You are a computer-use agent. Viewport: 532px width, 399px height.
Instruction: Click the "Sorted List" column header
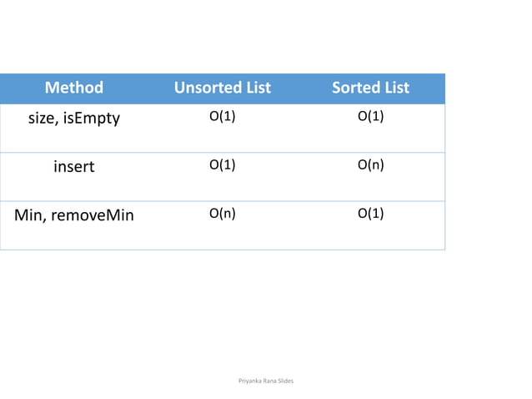coord(370,88)
